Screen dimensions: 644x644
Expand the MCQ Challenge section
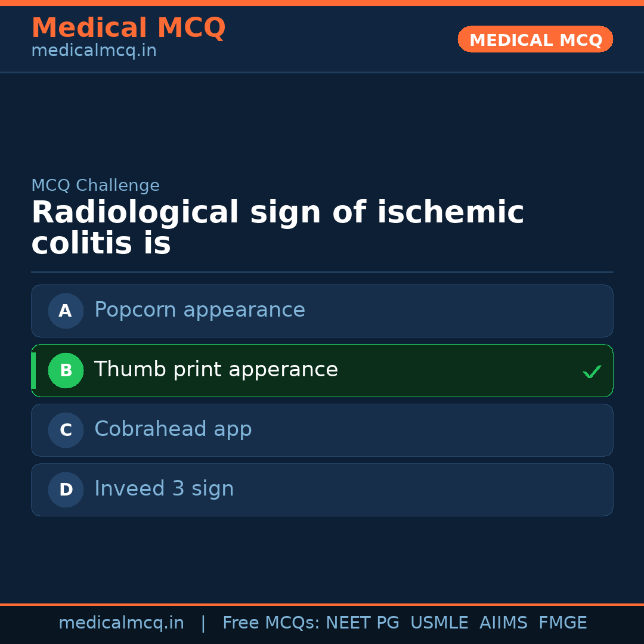coord(95,185)
